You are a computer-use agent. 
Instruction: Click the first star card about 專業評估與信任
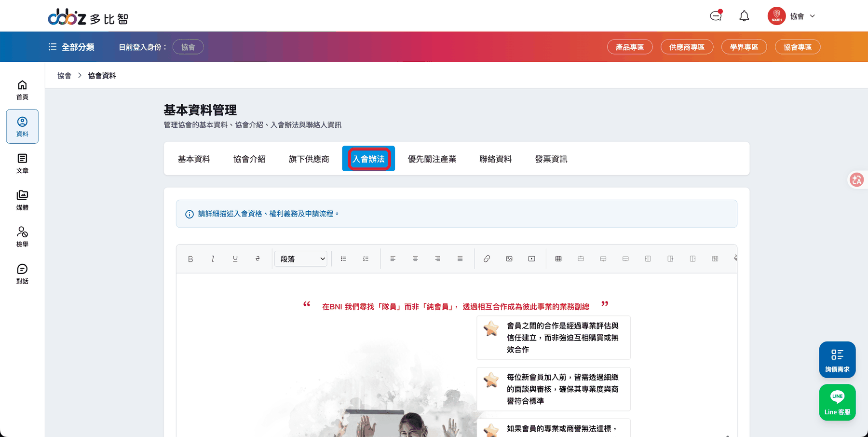pos(553,338)
